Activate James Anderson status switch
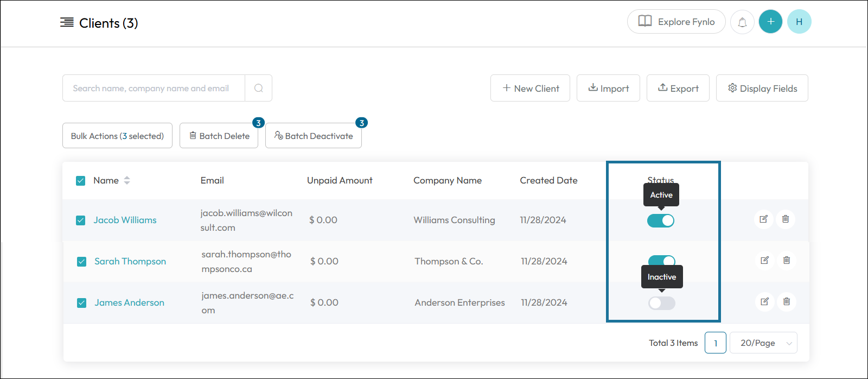Screen dimensions: 868x379 point(662,303)
